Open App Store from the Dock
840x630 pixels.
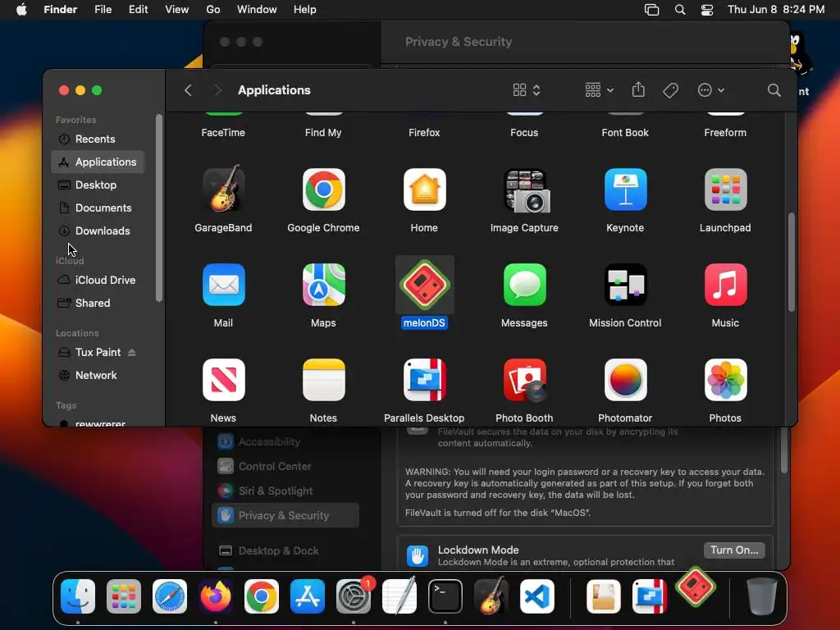click(x=308, y=596)
